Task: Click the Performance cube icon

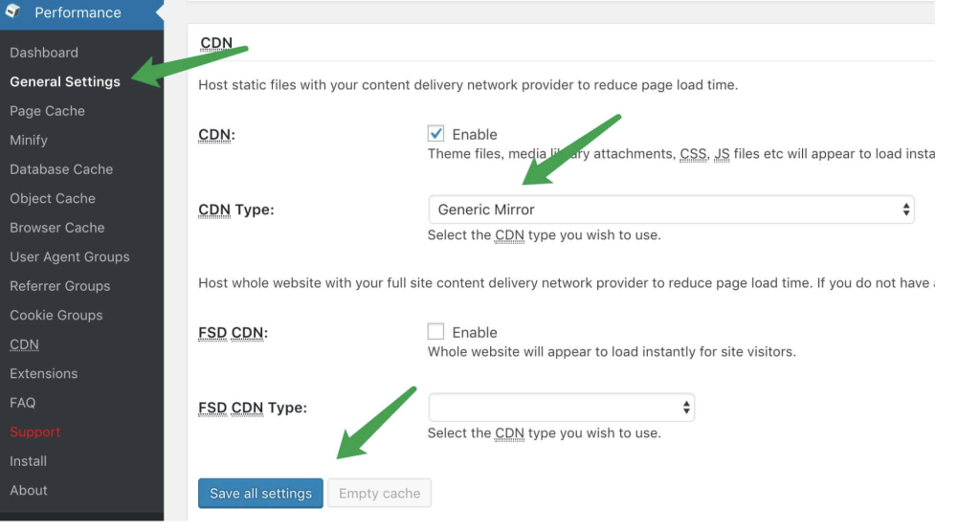Action: pos(13,11)
